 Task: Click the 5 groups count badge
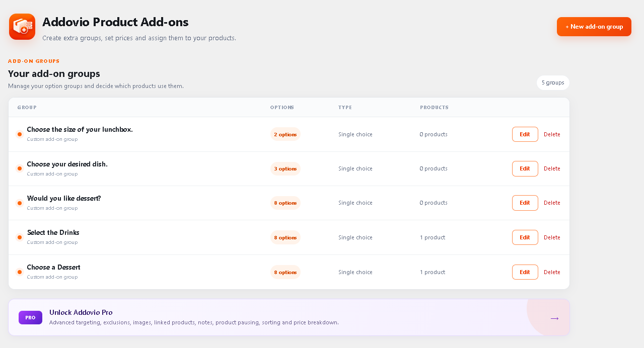(x=553, y=82)
